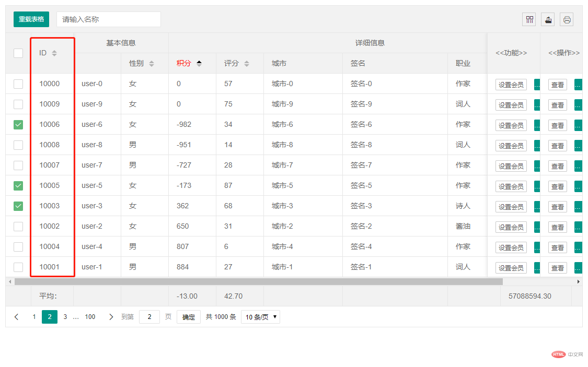Go to the previous page arrow

click(17, 317)
